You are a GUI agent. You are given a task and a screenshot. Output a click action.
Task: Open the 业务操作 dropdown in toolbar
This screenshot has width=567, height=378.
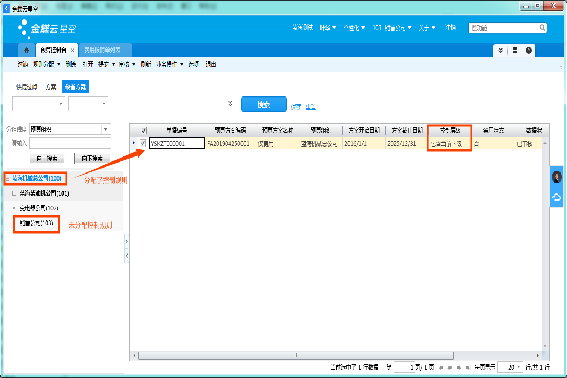pyautogui.click(x=170, y=64)
